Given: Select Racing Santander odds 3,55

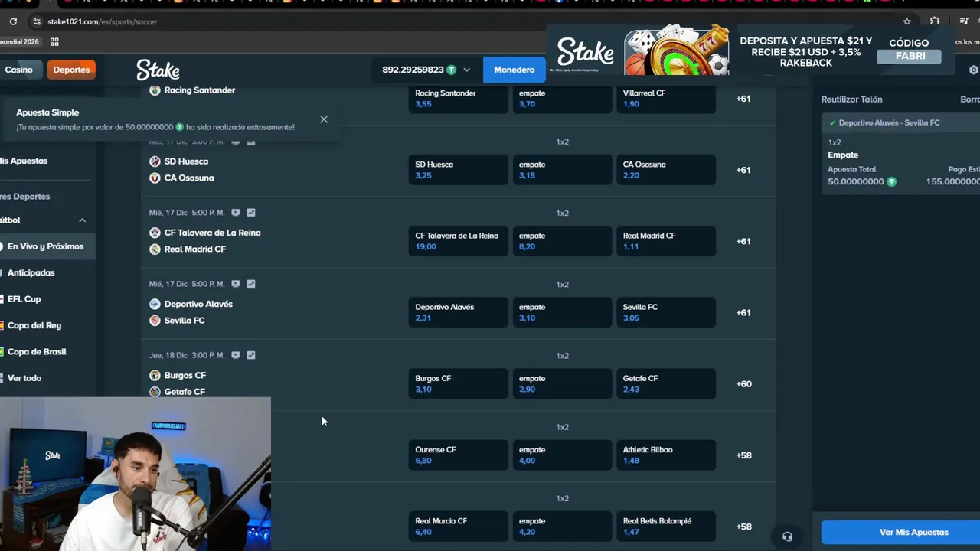Looking at the screenshot, I should (458, 99).
